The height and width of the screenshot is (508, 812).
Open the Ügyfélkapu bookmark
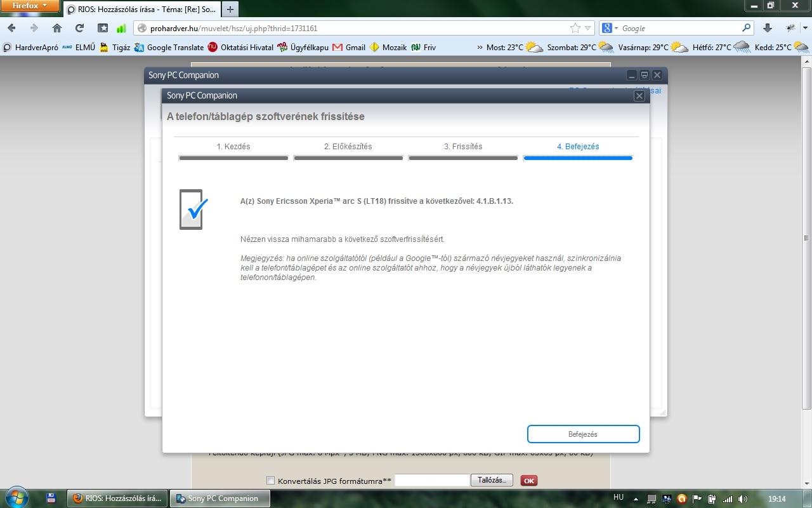pyautogui.click(x=303, y=47)
